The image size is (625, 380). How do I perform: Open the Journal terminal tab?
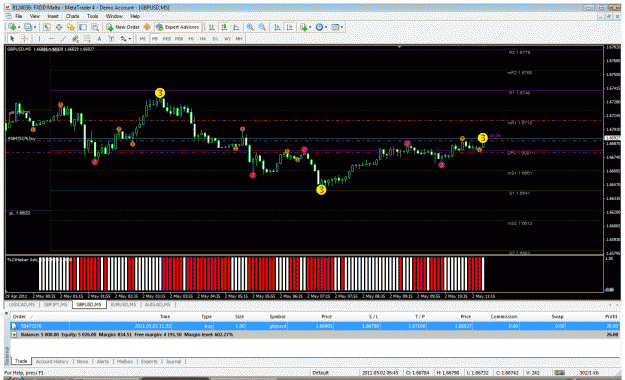pos(173,362)
